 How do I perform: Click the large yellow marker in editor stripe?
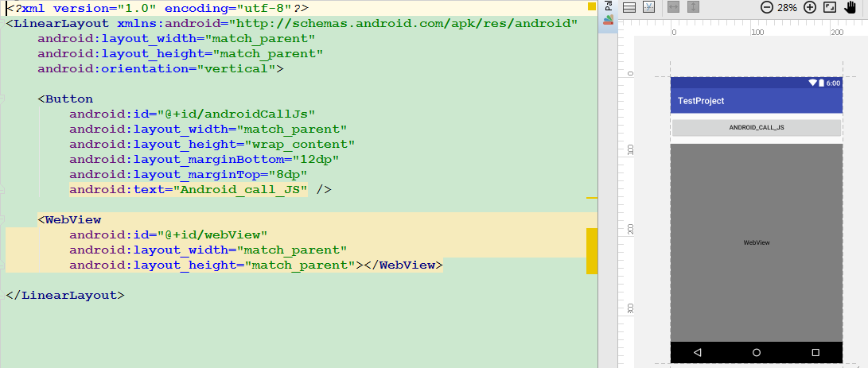click(x=591, y=250)
